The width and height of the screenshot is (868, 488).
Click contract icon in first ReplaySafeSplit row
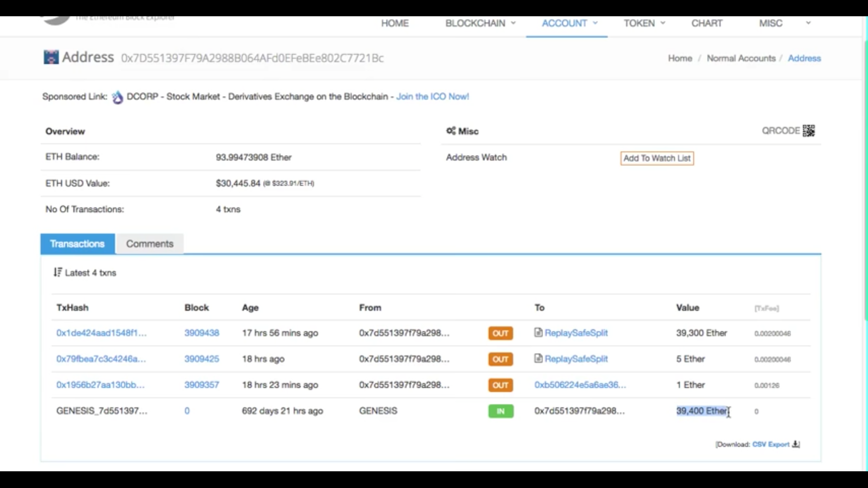pos(538,333)
